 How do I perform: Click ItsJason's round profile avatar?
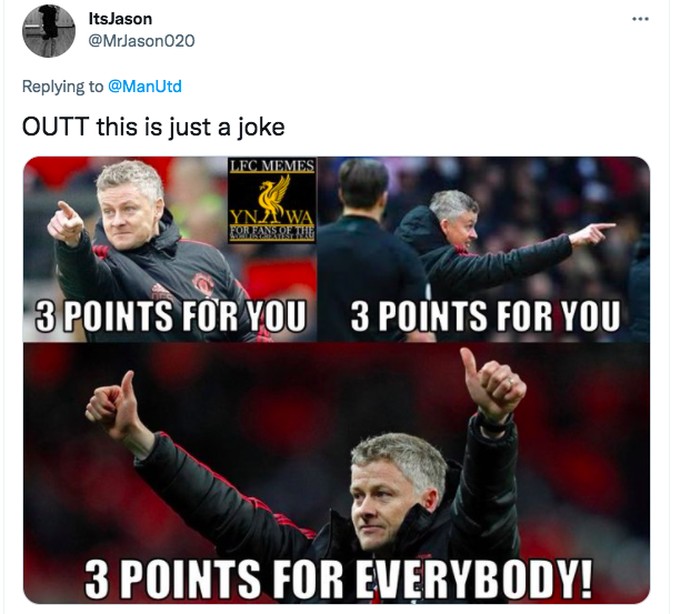(x=48, y=31)
